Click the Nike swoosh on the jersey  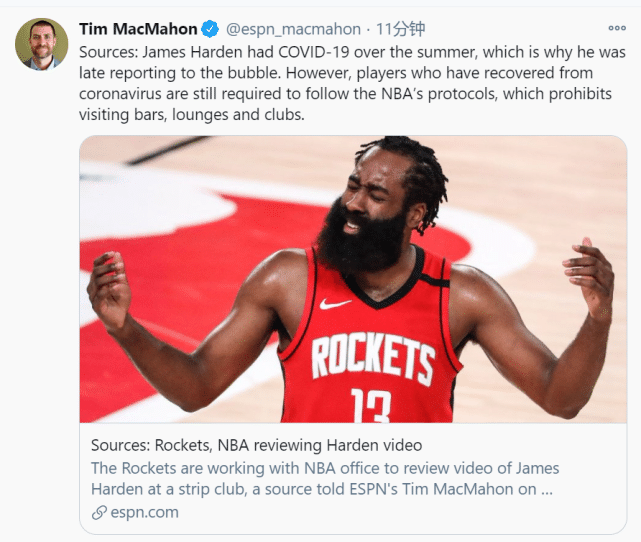[x=335, y=303]
